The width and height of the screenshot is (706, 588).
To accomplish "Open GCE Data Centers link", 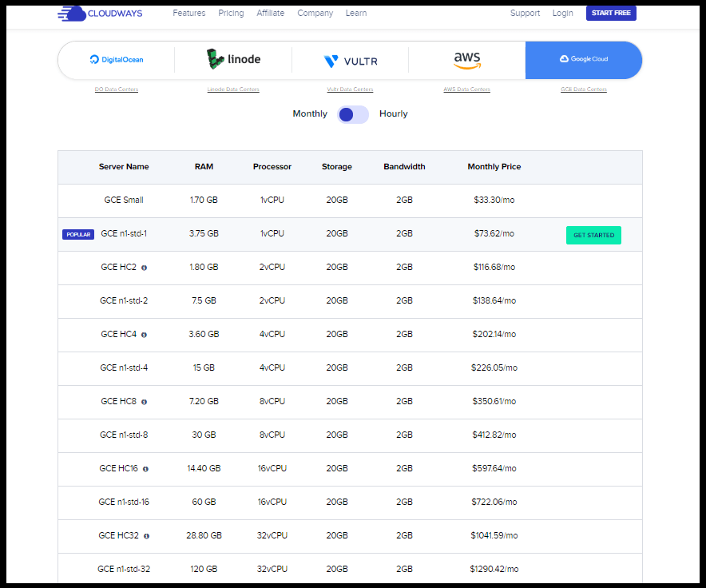I will pyautogui.click(x=584, y=89).
